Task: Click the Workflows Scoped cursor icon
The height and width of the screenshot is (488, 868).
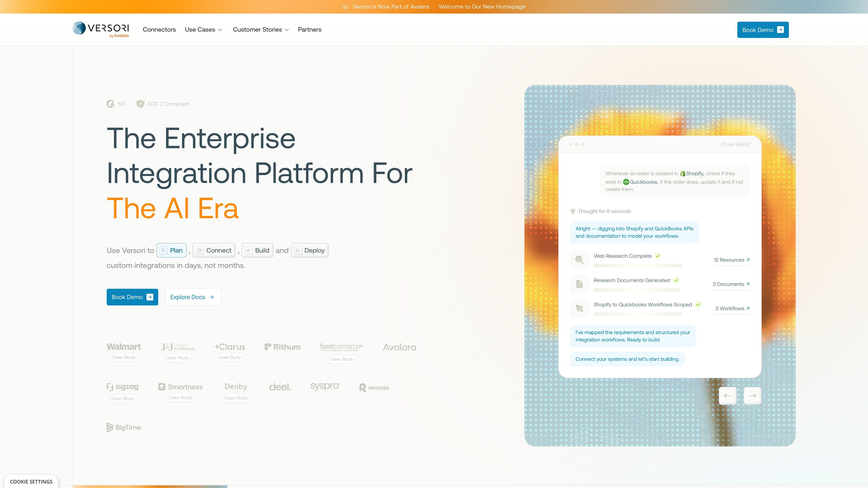Action: click(580, 308)
